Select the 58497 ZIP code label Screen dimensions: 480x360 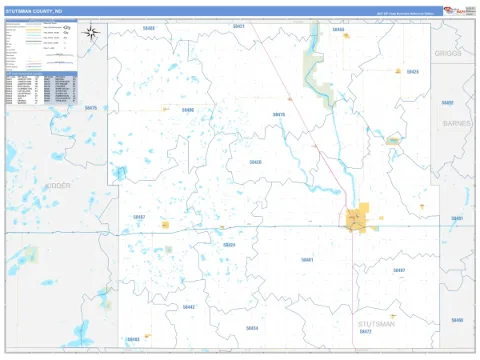coord(399,270)
